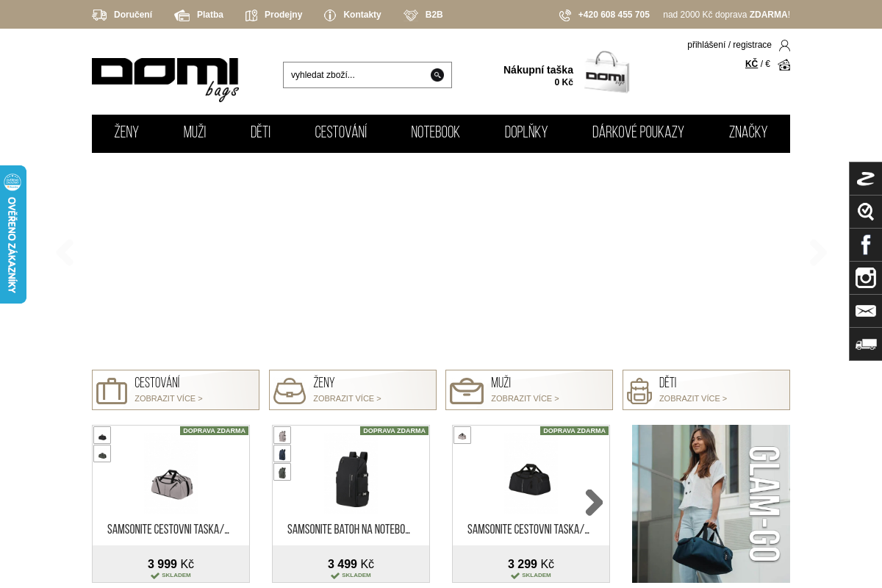Open the Zboží.cz sidebar icon
The image size is (882, 588).
click(866, 179)
